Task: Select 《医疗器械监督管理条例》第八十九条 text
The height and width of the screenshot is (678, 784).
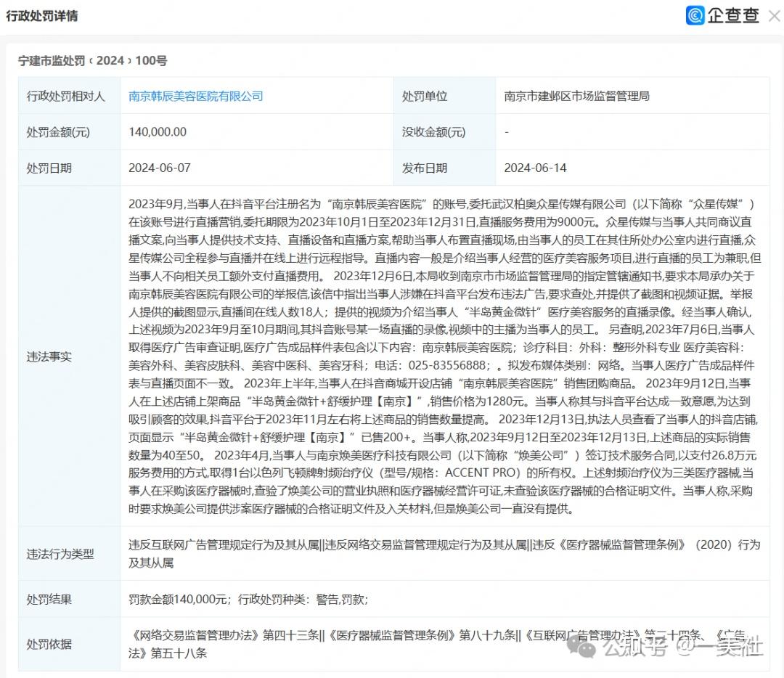Action: point(422,635)
